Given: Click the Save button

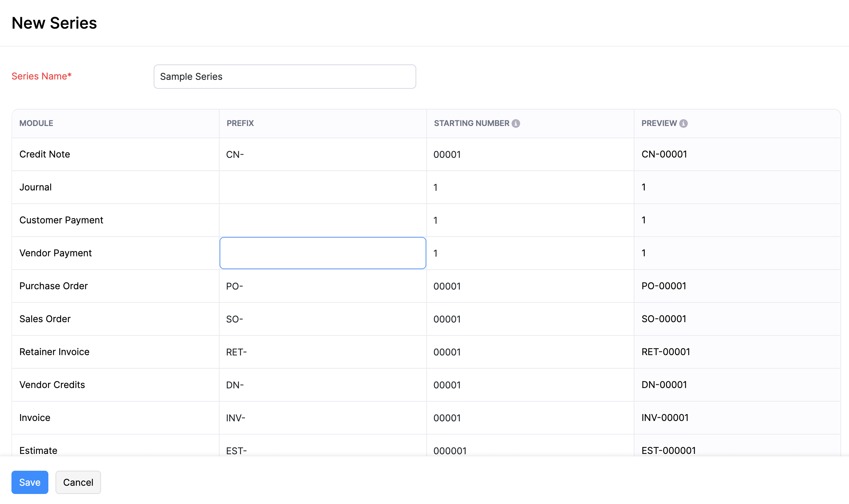Looking at the screenshot, I should click(x=30, y=482).
